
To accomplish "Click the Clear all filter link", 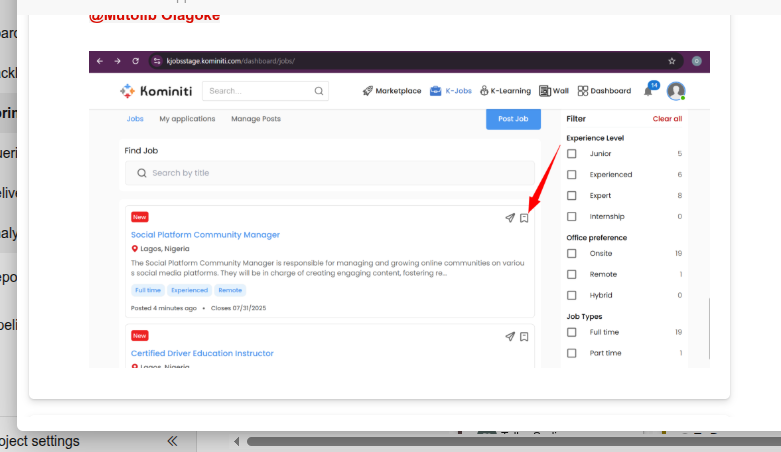I will [667, 119].
